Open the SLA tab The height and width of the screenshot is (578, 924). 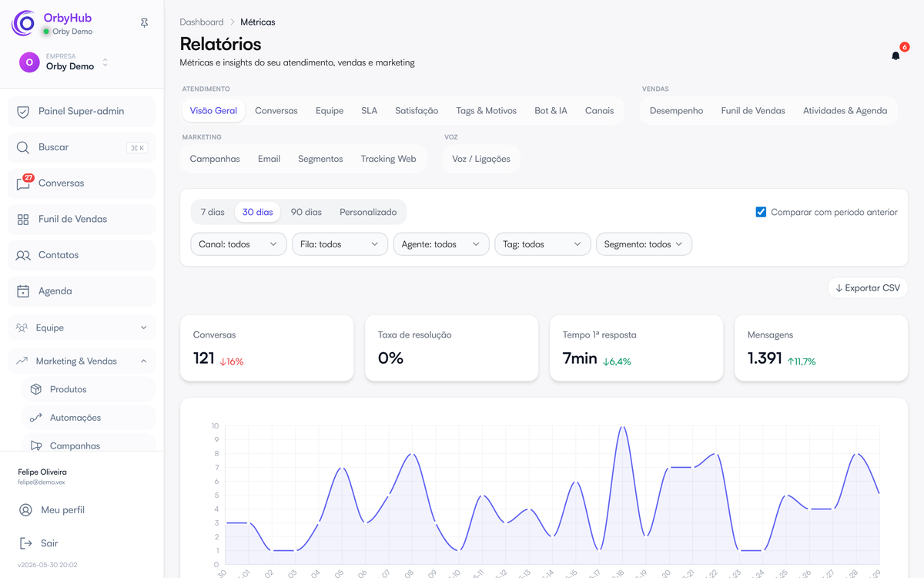click(370, 111)
